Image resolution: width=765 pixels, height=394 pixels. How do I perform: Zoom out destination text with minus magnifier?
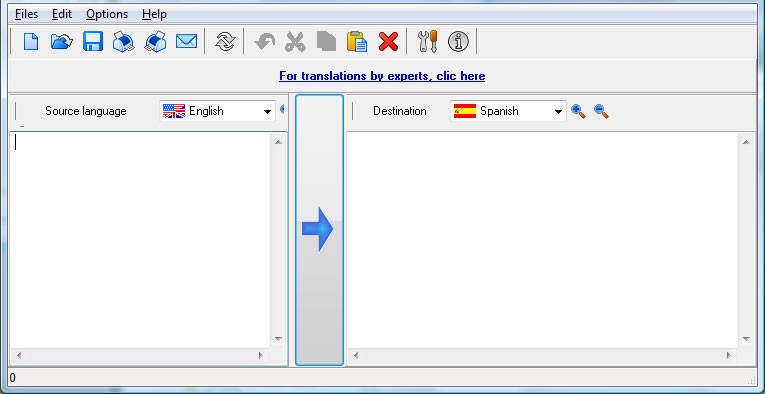[x=601, y=112]
